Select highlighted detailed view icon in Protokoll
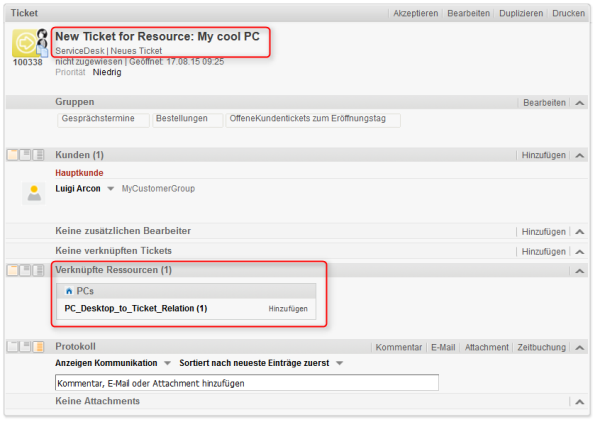Viewport: 600px width, 422px height. (38, 347)
